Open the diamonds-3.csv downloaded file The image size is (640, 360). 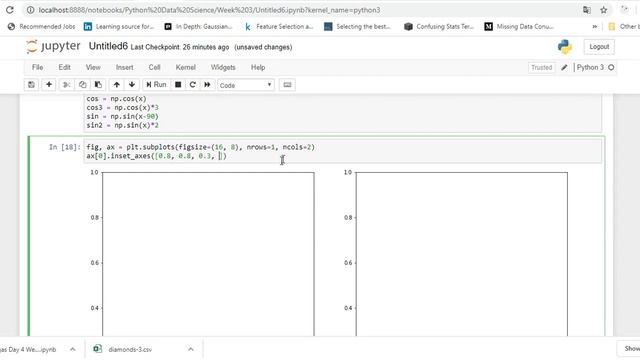(x=130, y=349)
